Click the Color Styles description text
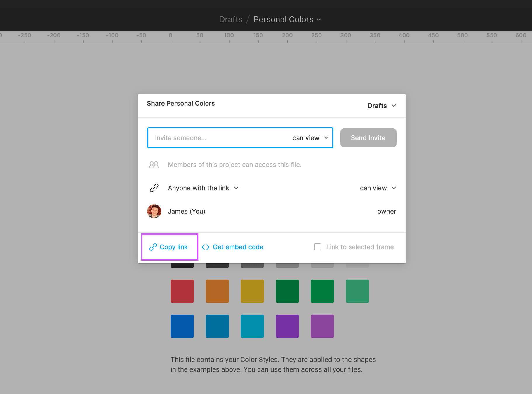The image size is (532, 394). click(273, 365)
